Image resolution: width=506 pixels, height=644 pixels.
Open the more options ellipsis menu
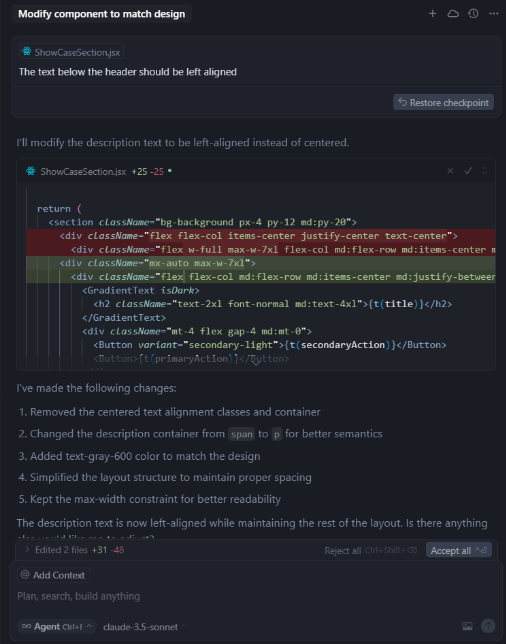494,14
